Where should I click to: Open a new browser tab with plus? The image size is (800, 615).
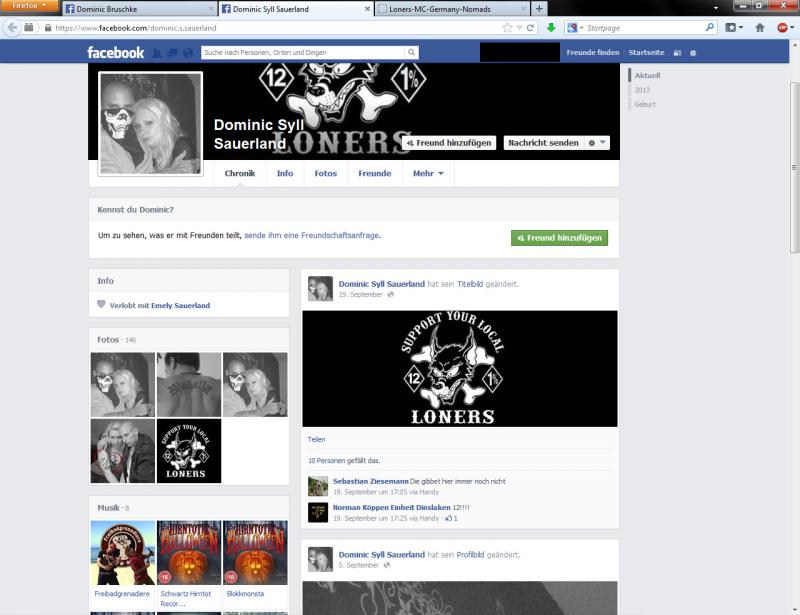tap(539, 8)
